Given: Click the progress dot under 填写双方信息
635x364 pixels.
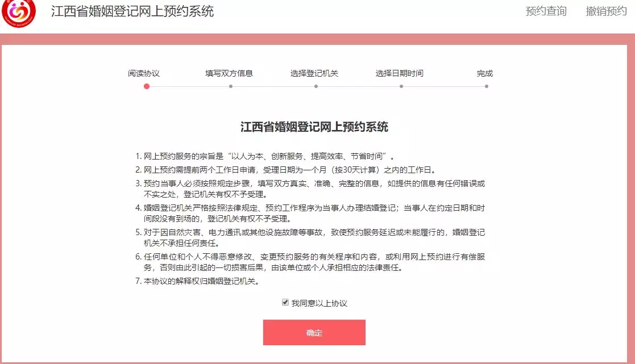Looking at the screenshot, I should [x=231, y=86].
